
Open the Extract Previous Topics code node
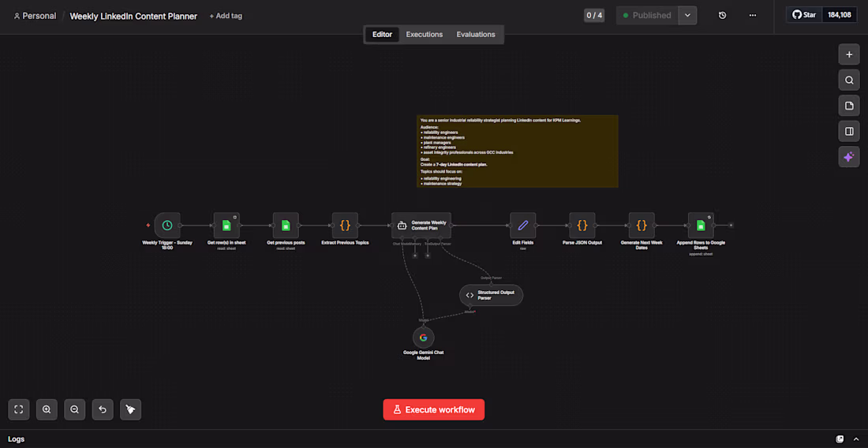pos(345,225)
